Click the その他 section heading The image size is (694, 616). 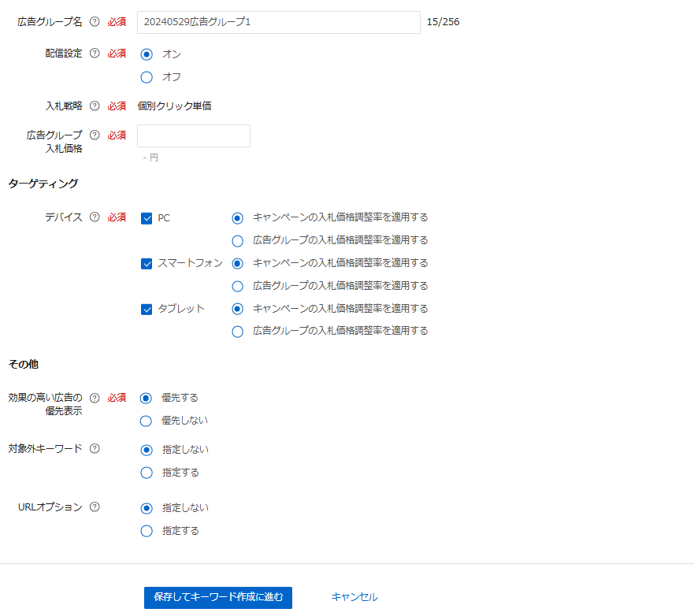click(24, 364)
